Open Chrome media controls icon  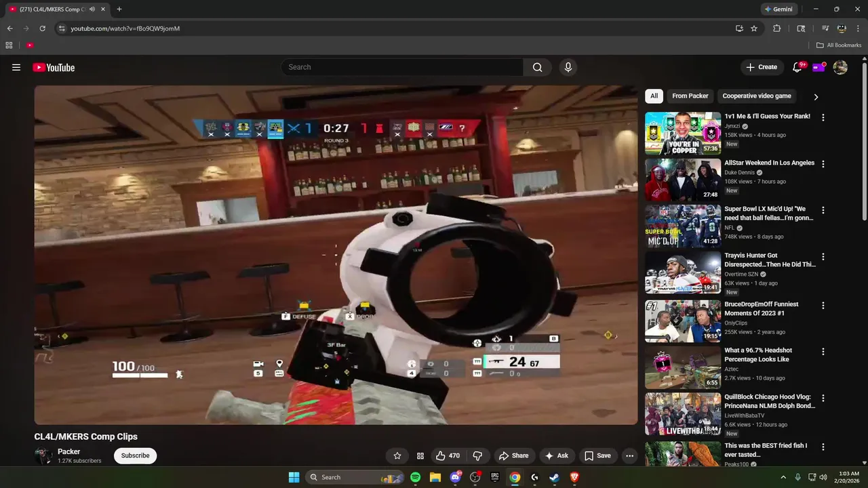[x=825, y=28]
